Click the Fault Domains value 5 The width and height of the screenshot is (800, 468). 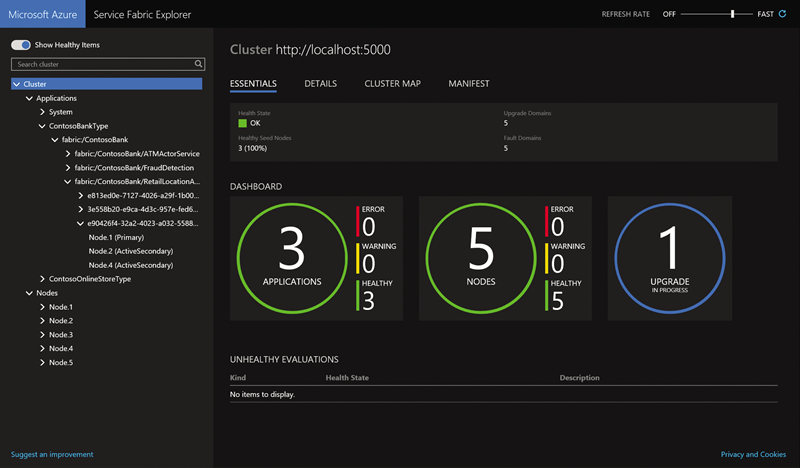click(x=506, y=148)
